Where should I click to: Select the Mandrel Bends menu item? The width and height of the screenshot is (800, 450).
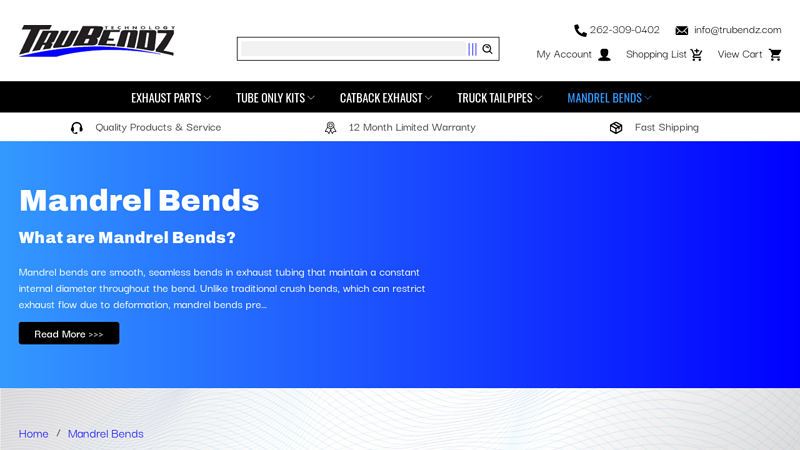(x=609, y=98)
